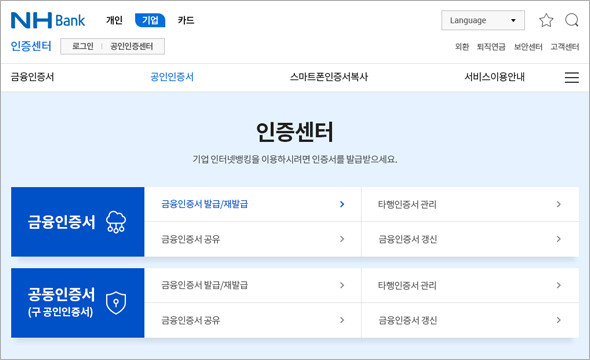Click arrow beside 타행인증서 관리 in 공동인증서 section
The height and width of the screenshot is (360, 590).
(558, 285)
